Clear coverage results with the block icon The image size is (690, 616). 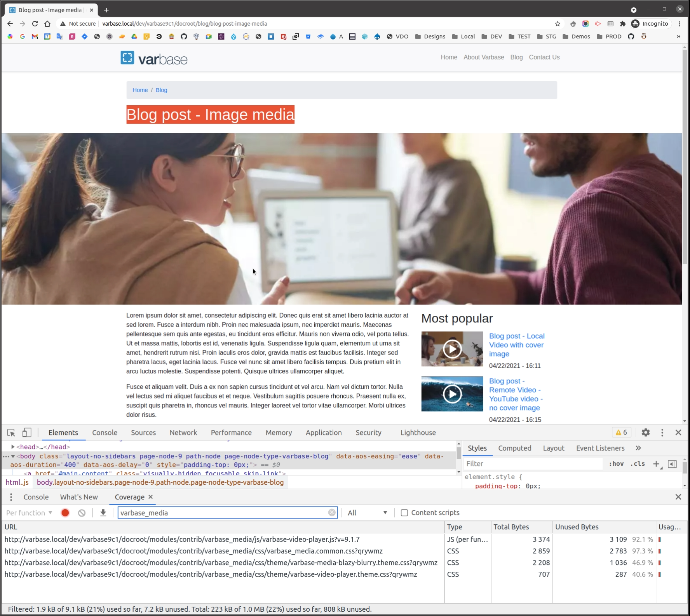[x=82, y=513]
